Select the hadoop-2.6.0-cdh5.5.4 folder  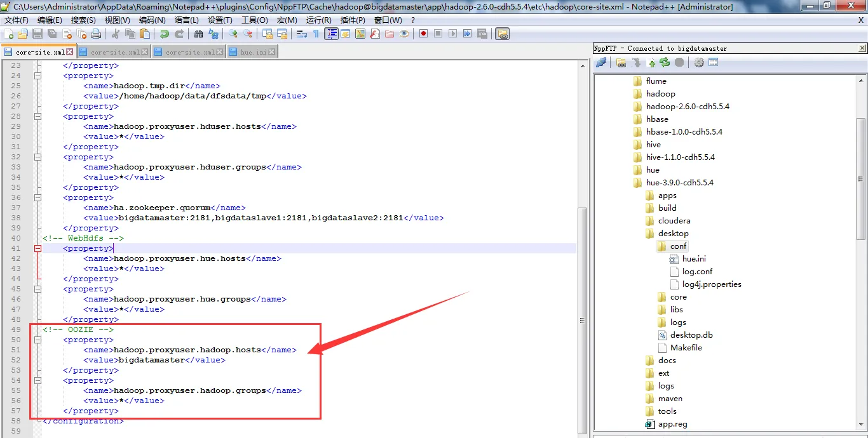coord(688,106)
